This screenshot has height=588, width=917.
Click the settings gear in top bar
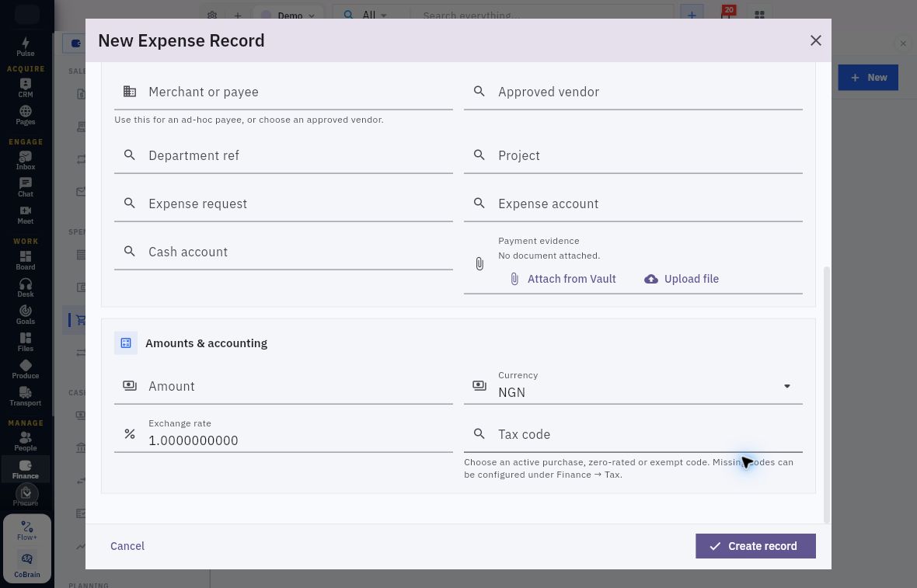211,16
